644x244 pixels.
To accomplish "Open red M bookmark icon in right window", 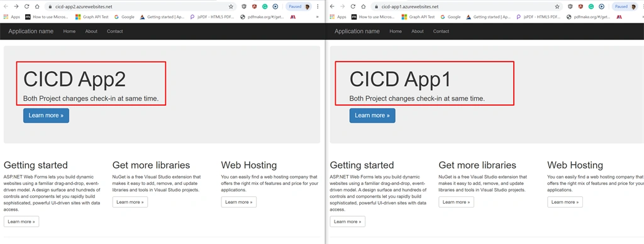I will click(619, 17).
